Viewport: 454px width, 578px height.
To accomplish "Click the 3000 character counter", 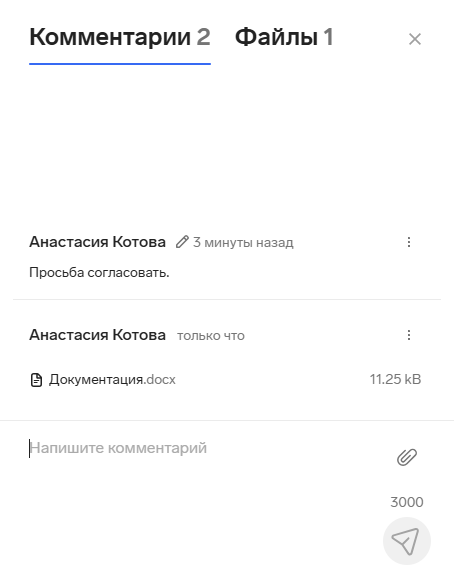I will click(x=407, y=502).
